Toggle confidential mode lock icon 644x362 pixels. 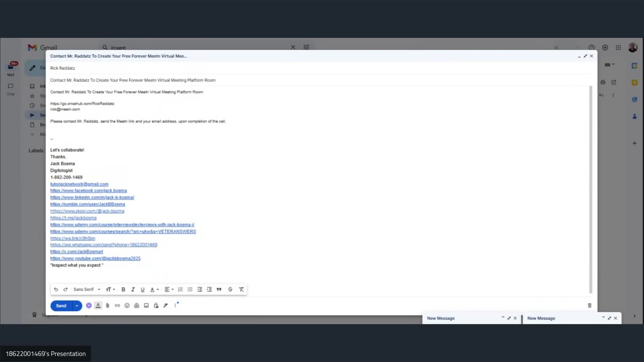click(156, 306)
